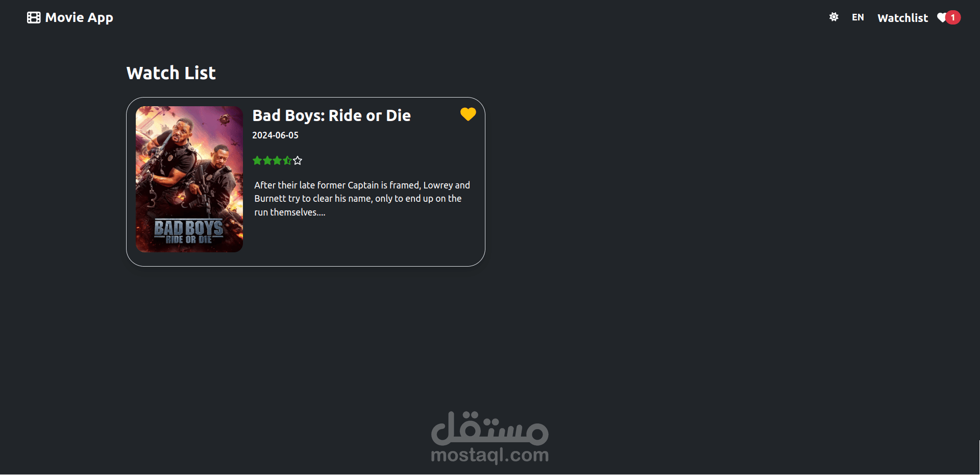
Task: Click the half-filled fourth rating star
Action: (287, 161)
